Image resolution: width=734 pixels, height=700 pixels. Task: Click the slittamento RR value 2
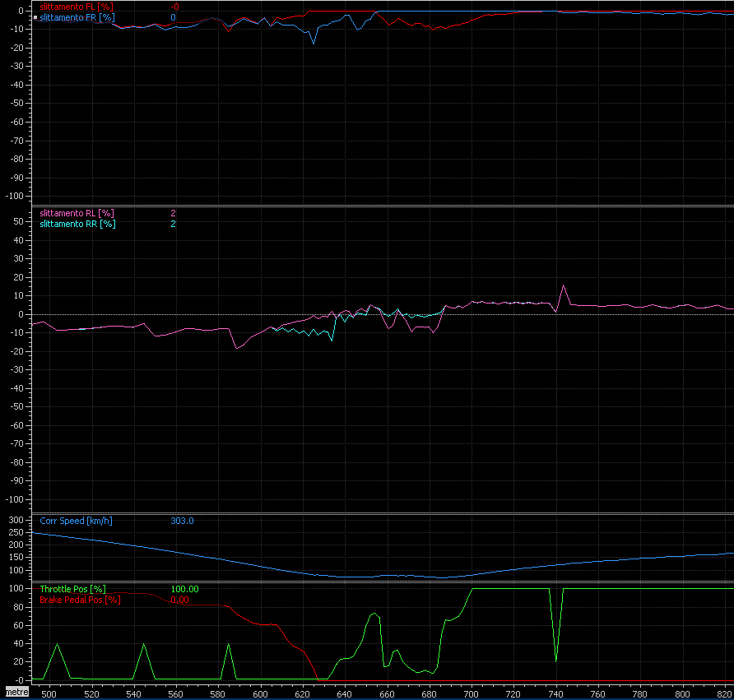pyautogui.click(x=173, y=224)
